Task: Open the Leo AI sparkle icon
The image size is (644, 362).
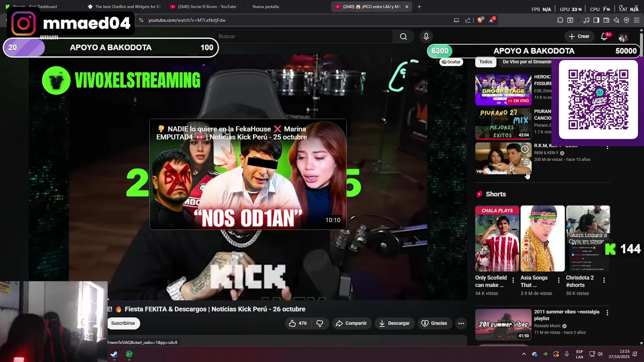Action: 616,20
